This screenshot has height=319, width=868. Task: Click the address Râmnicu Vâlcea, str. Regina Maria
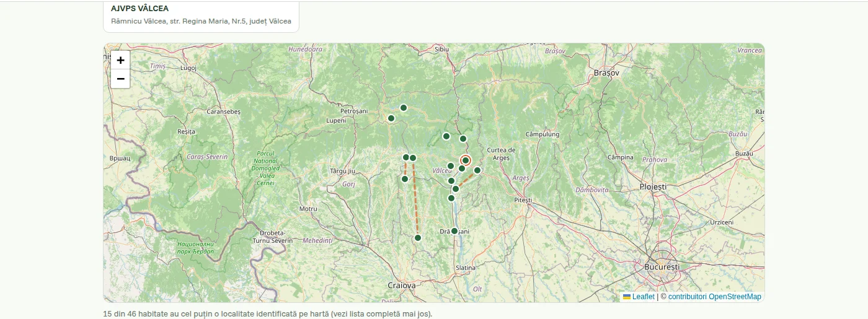coord(201,21)
